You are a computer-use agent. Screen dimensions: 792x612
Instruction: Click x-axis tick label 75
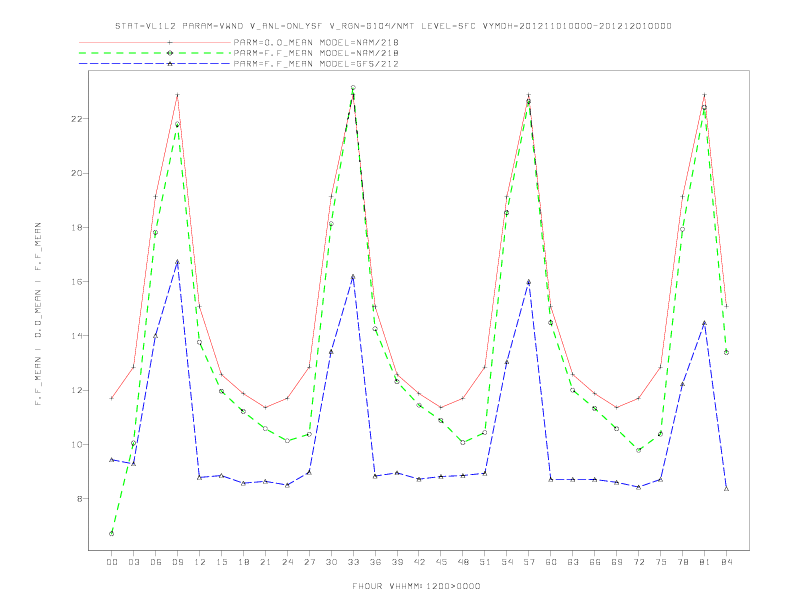pyautogui.click(x=660, y=562)
